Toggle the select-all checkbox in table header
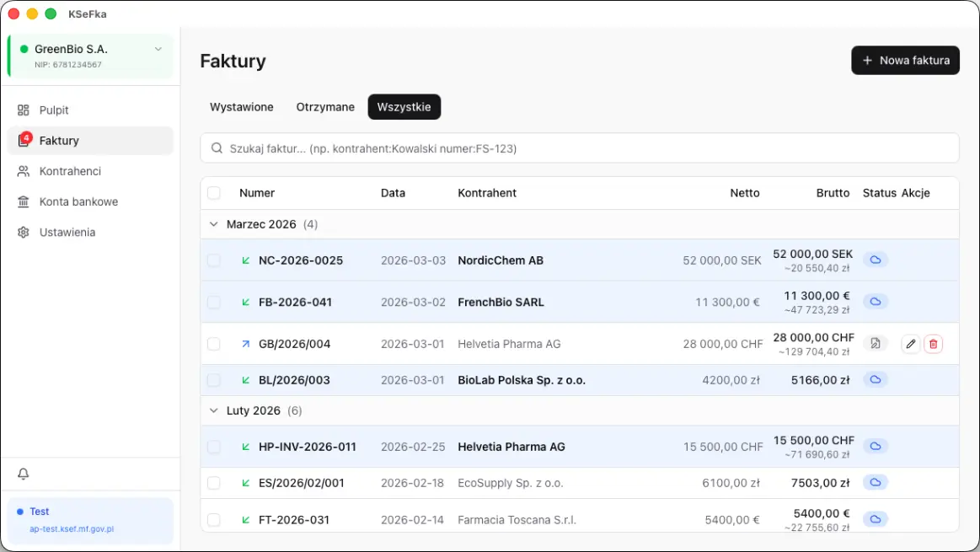 214,193
